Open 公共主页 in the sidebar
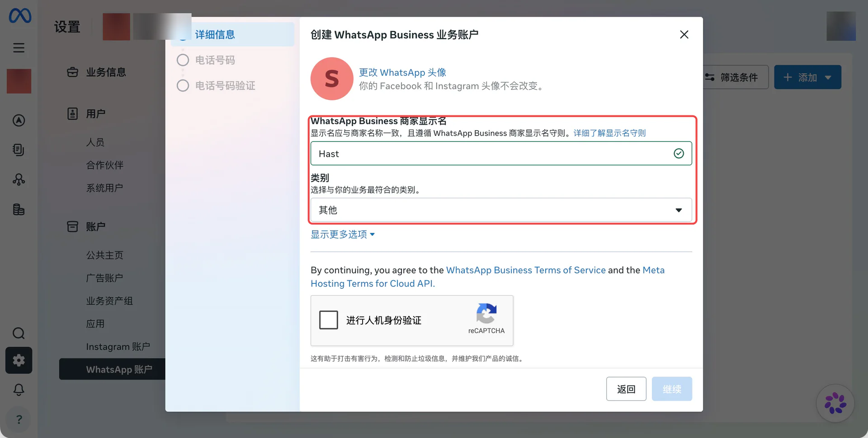This screenshot has height=438, width=868. 105,255
